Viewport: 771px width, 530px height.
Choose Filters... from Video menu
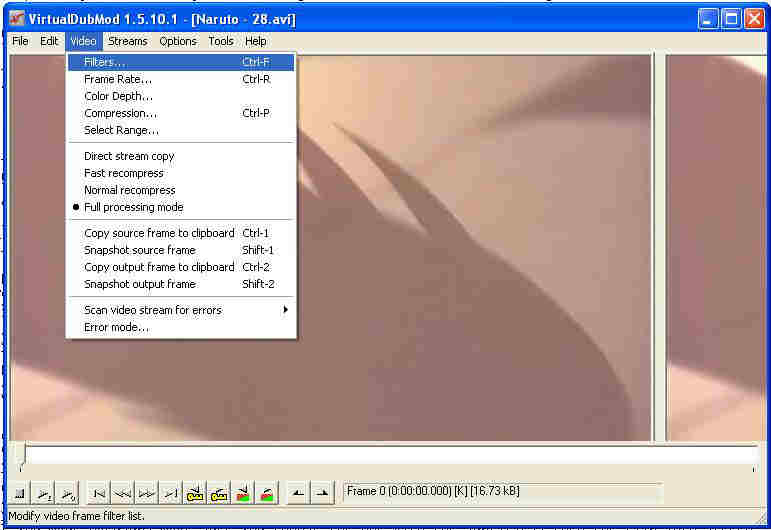pos(181,62)
